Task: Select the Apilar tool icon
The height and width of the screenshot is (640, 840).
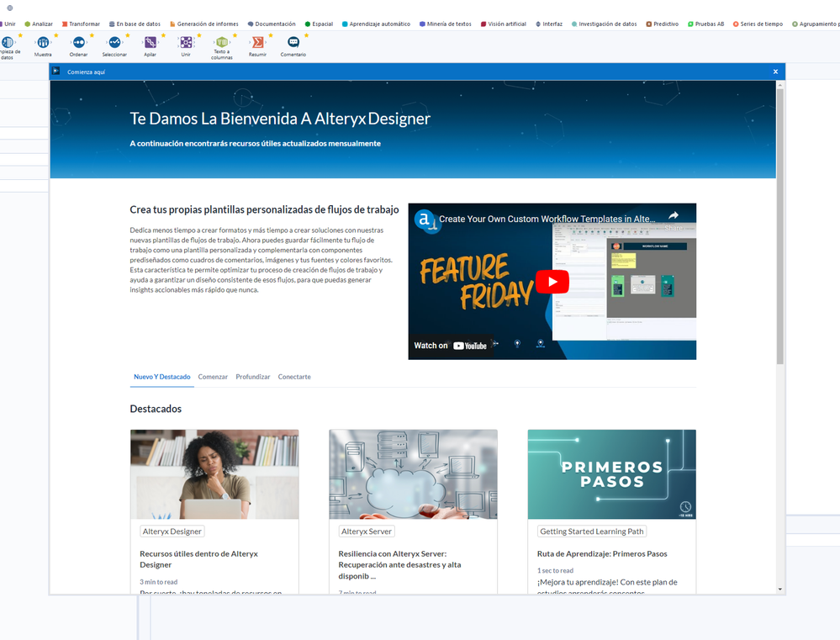Action: tap(151, 42)
